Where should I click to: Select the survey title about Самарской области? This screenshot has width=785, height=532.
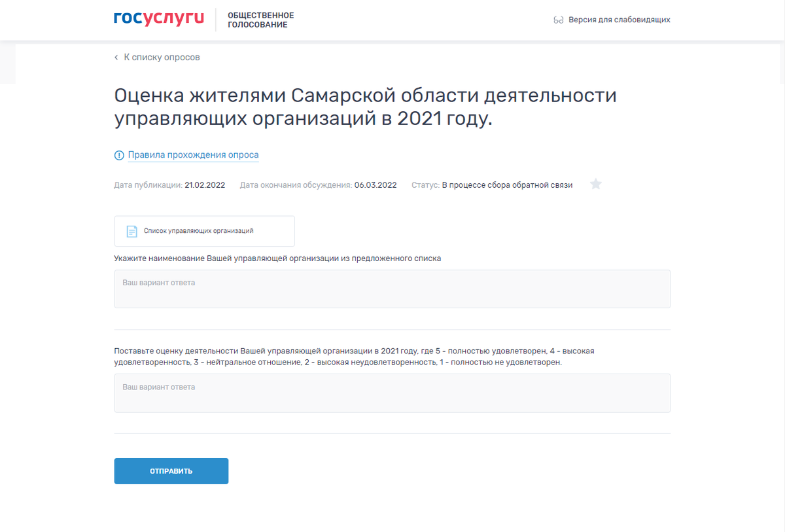[x=366, y=107]
